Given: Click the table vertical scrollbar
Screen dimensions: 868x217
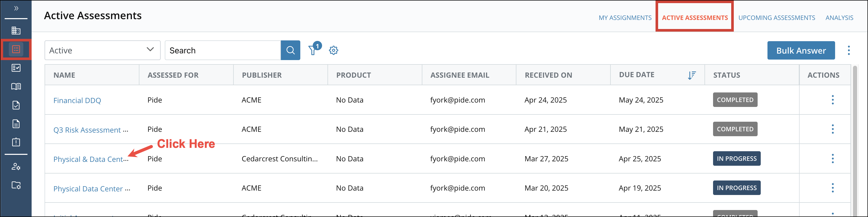Looking at the screenshot, I should (x=855, y=141).
